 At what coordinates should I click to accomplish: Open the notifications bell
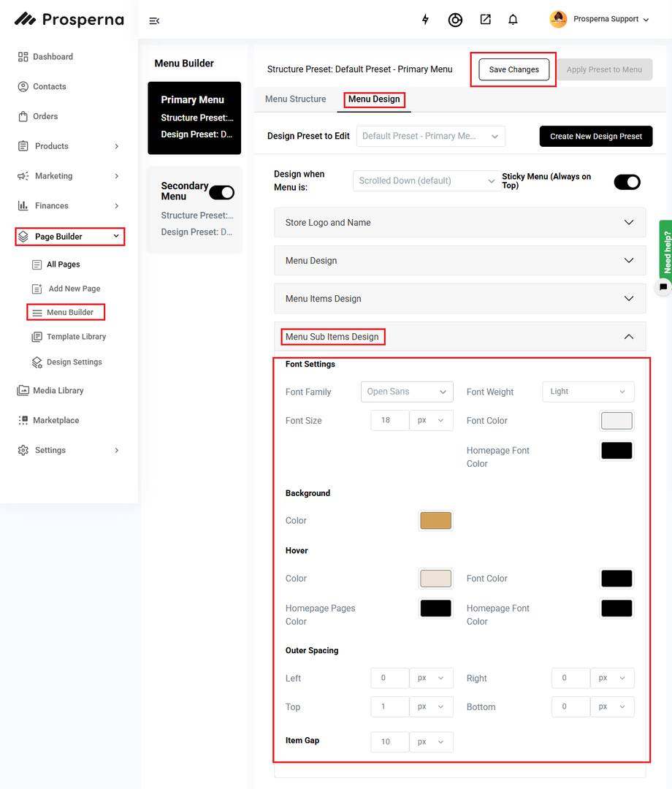(x=513, y=20)
